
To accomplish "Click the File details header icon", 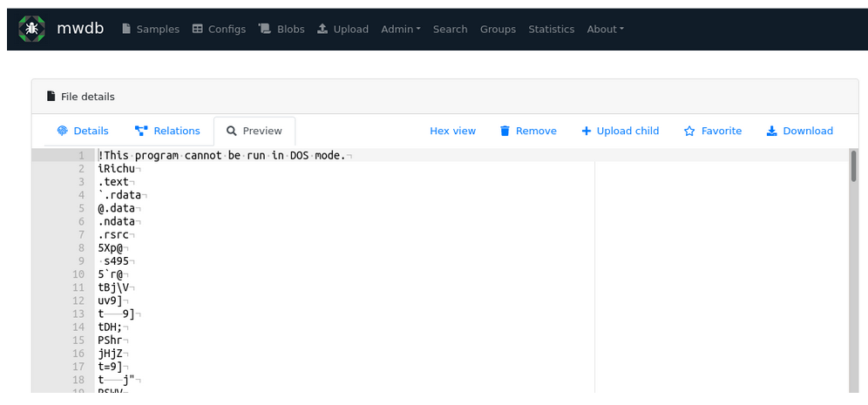I will [x=51, y=97].
